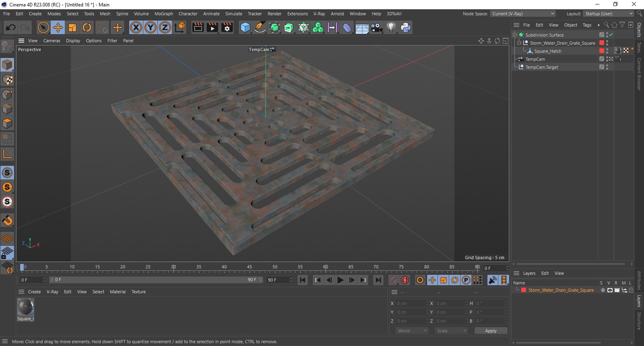Toggle Y axis lock
The image size is (644, 346).
(x=151, y=27)
